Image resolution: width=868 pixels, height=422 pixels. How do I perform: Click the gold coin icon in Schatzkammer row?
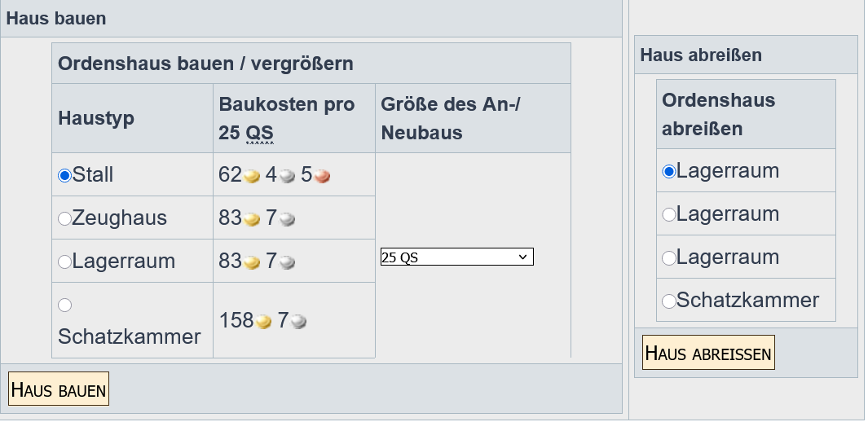coord(264,322)
